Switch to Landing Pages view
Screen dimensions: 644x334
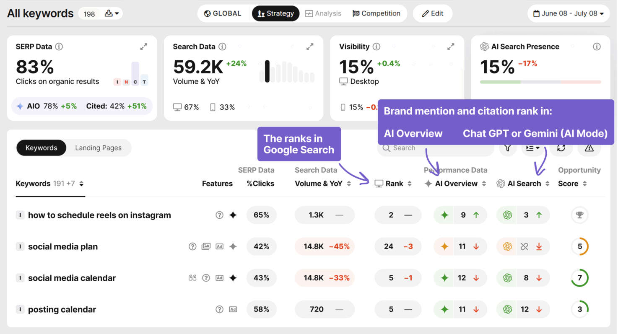point(98,148)
